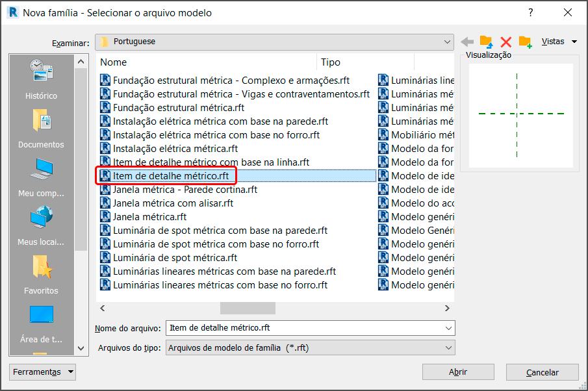Click the delete (red X) toolbar icon
Viewport: 588px width, 391px height.
[x=506, y=41]
